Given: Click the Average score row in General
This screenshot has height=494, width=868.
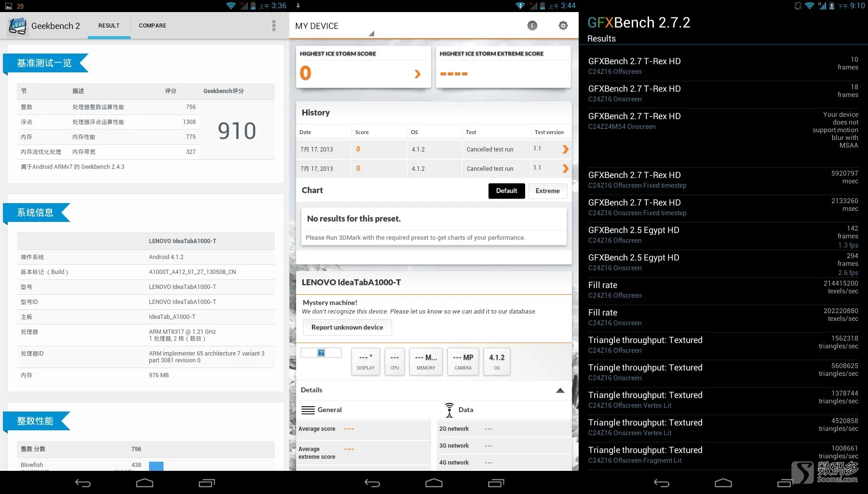Looking at the screenshot, I should tap(363, 429).
